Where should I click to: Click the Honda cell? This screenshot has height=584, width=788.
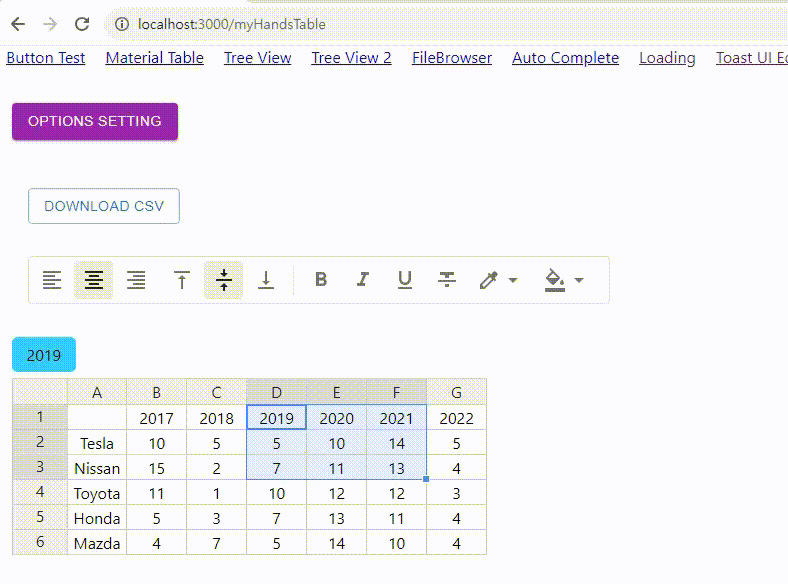(x=97, y=518)
